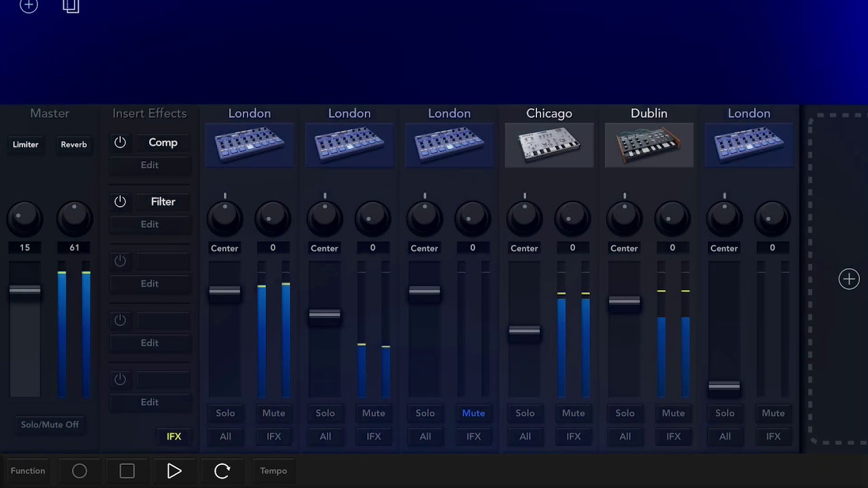Click the Tempo button
This screenshot has height=488, width=868.
[x=273, y=470]
